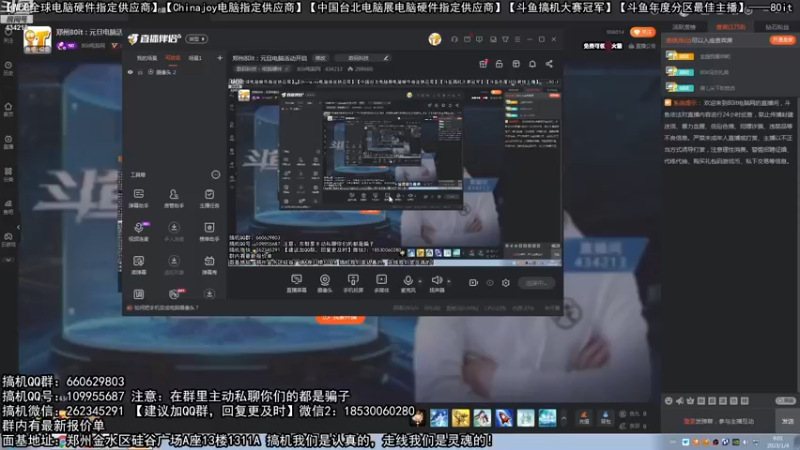Click the orange 关注 follow button
The height and width of the screenshot is (450, 800).
tap(642, 32)
